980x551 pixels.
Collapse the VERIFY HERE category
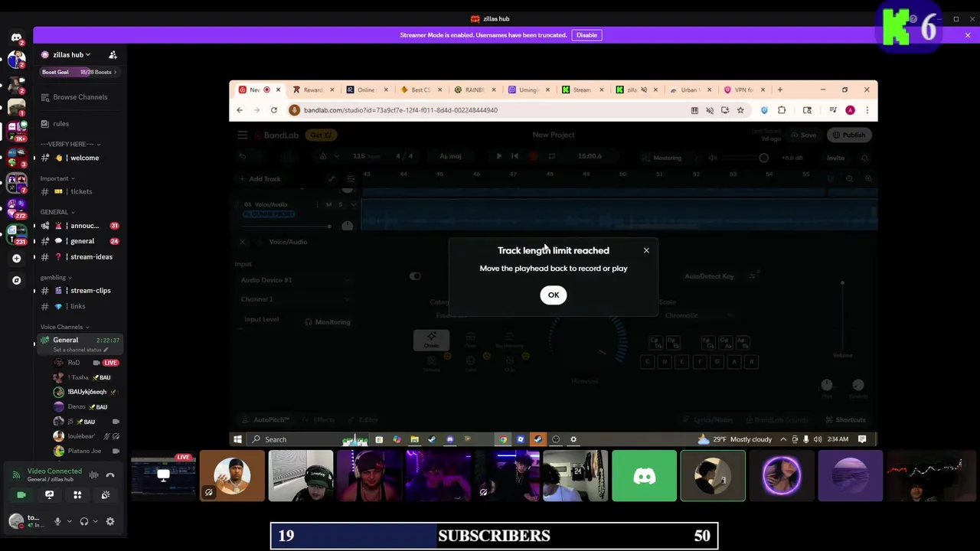point(70,144)
